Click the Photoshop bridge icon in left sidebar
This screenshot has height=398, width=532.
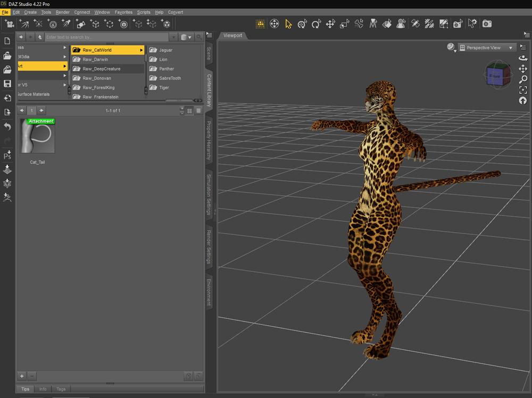click(7, 155)
